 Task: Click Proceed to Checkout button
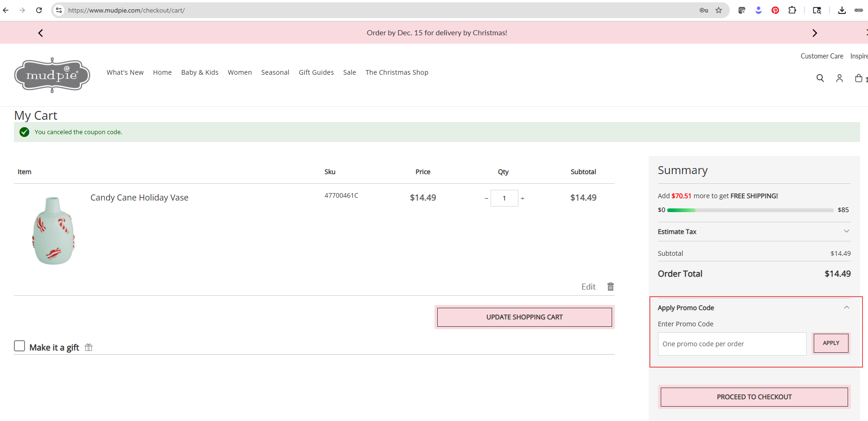pos(754,397)
